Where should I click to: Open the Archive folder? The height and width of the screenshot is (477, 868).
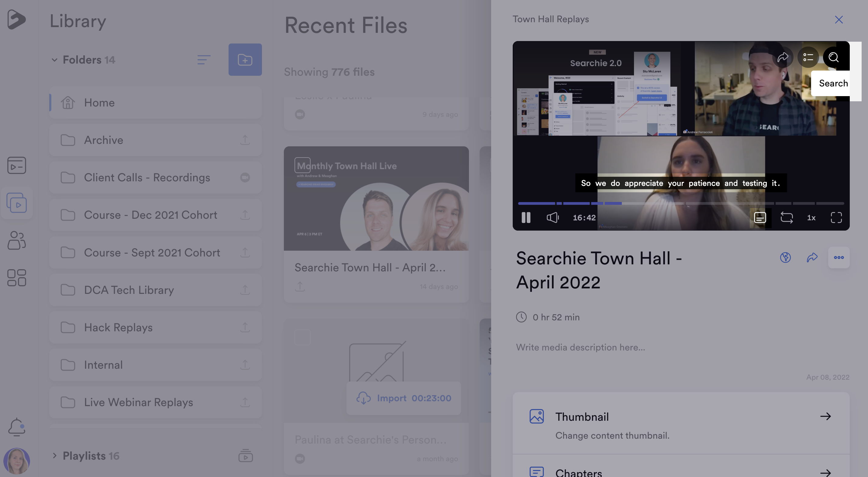(x=156, y=140)
